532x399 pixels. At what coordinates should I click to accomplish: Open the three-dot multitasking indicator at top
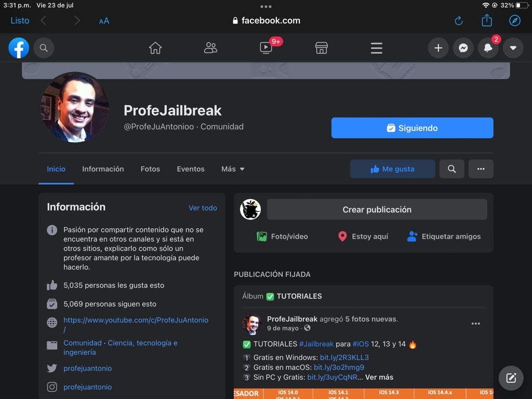(266, 6)
